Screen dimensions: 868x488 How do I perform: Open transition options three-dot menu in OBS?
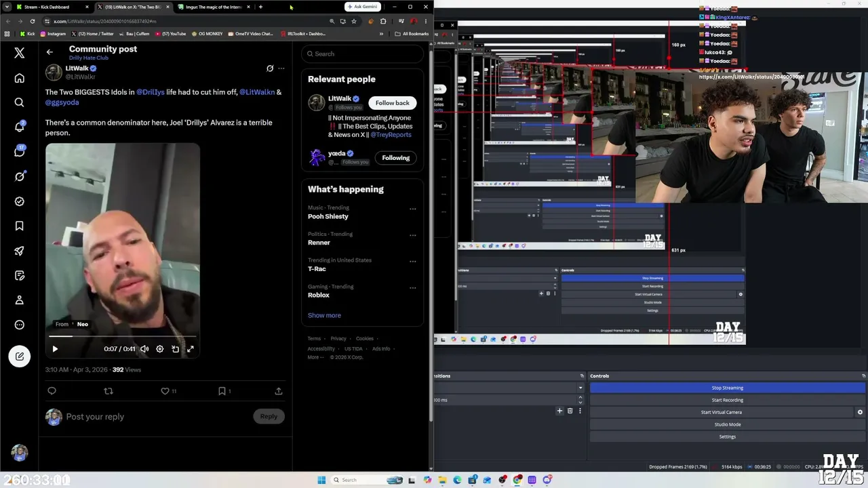click(580, 411)
